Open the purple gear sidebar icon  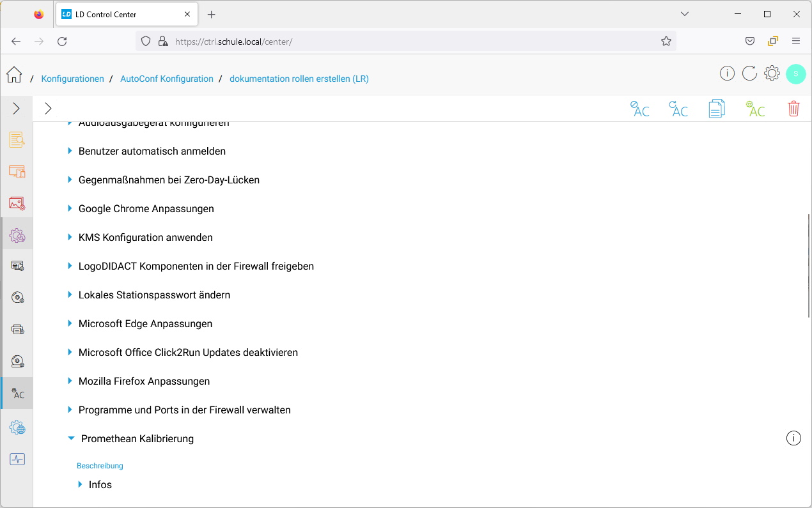click(x=17, y=235)
